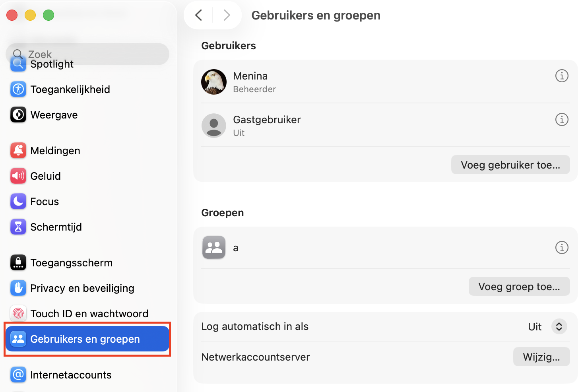
Task: Open Privacy en beveiliging hand icon
Action: (18, 288)
